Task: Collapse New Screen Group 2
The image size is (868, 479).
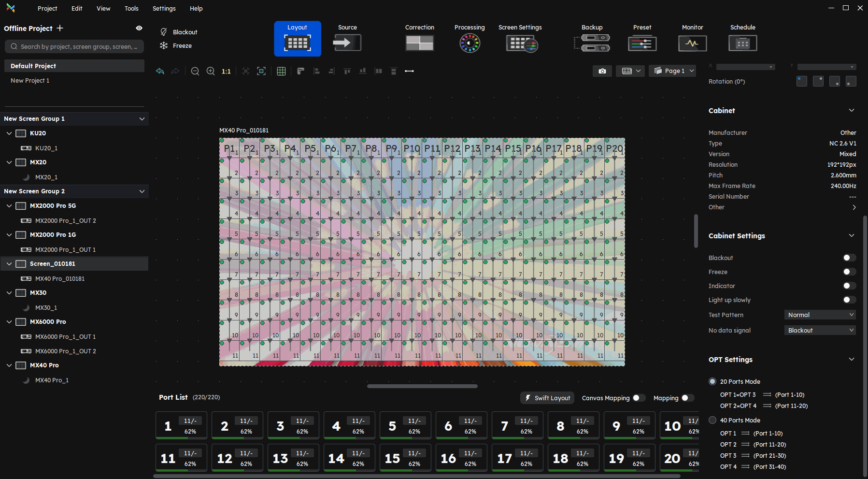Action: pyautogui.click(x=142, y=191)
